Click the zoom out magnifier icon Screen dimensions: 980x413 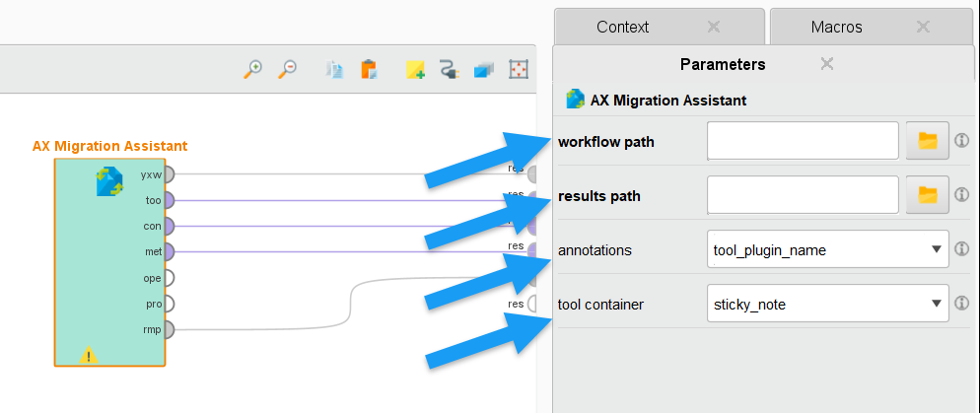(x=287, y=69)
